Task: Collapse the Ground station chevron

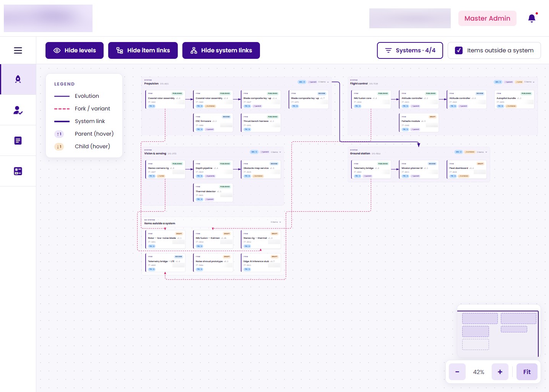Action: click(x=486, y=152)
